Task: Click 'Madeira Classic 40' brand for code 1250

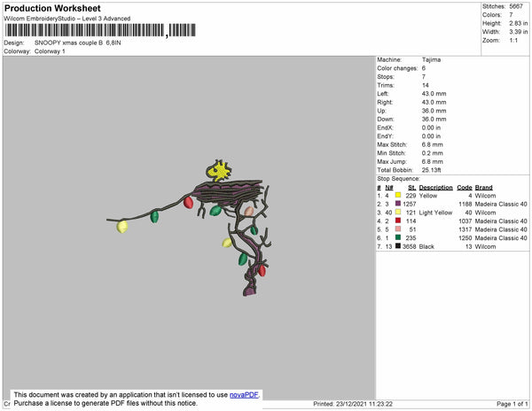Action: click(x=501, y=238)
